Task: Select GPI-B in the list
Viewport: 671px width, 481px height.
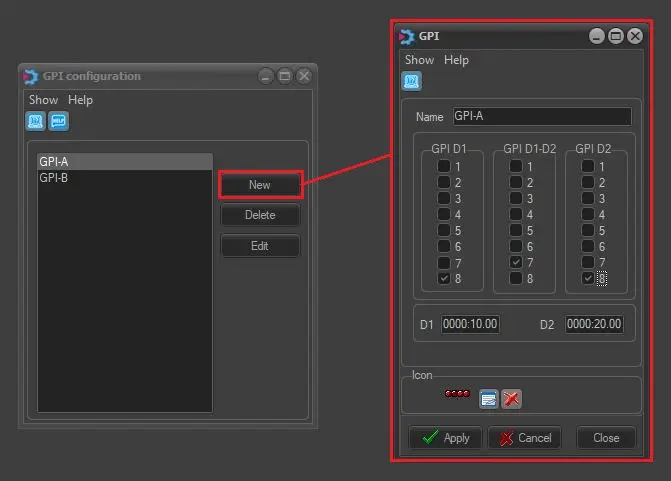Action: [54, 178]
